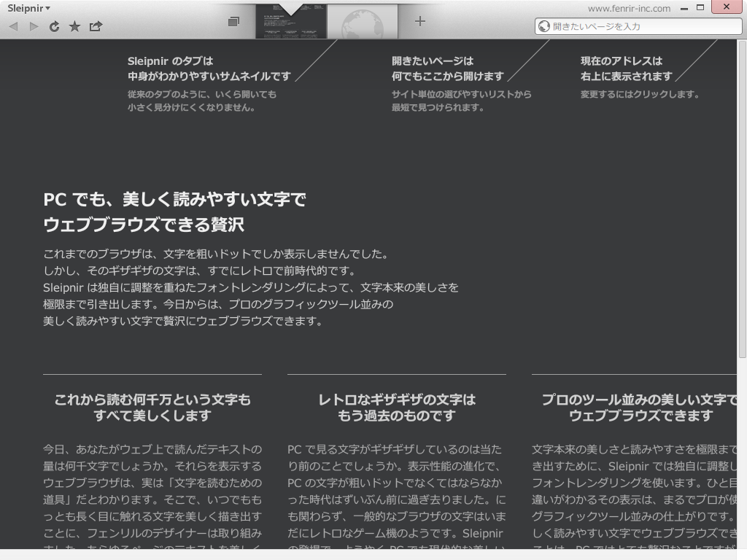Viewport: 747px width, 560px height.
Task: Click heading これから読む何千万という文字も
Action: 152,400
